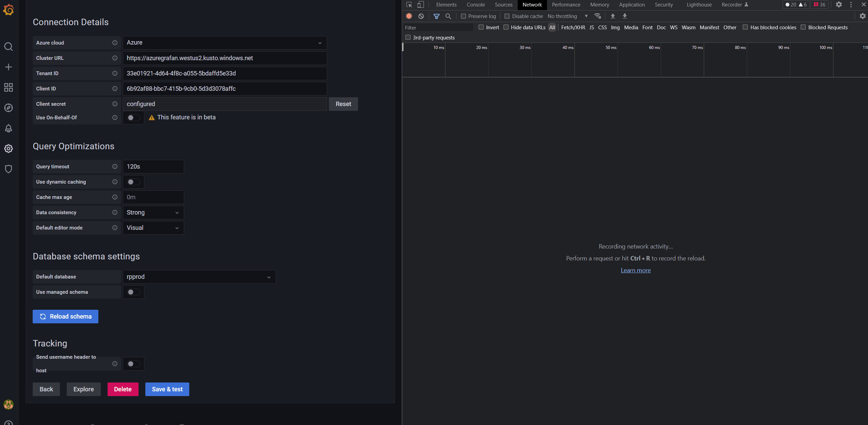Click the Delete button
Image resolution: width=868 pixels, height=425 pixels.
pos(123,389)
